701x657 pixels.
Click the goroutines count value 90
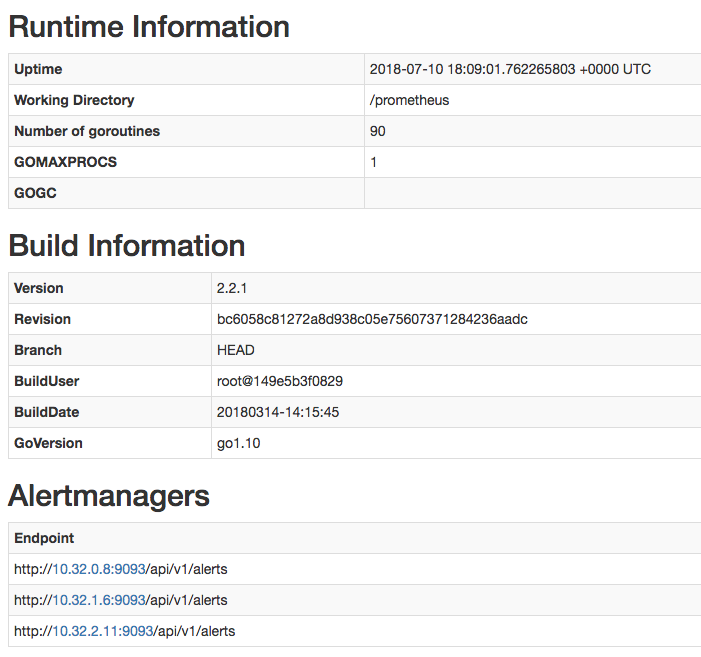(377, 131)
